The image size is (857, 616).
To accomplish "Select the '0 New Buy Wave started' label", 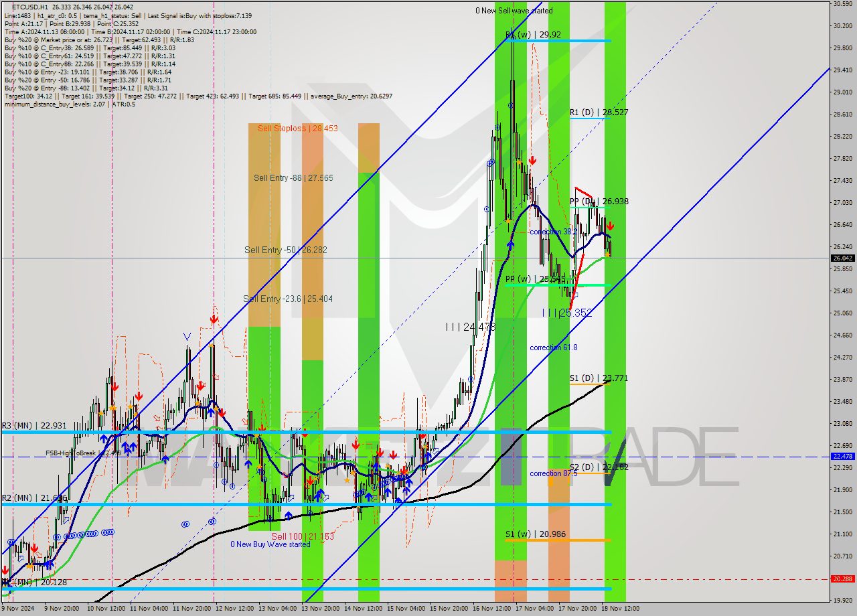I will coord(270,544).
